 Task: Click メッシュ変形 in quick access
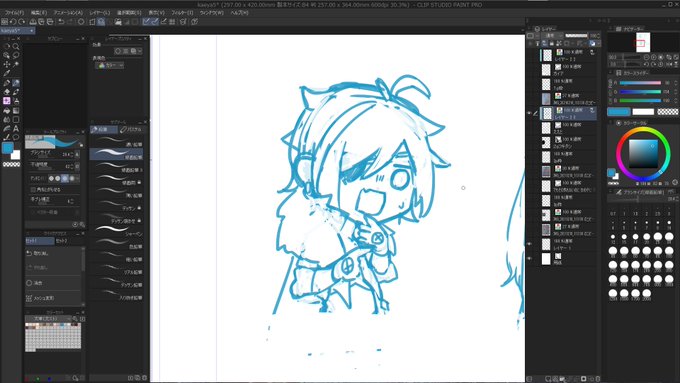53,298
